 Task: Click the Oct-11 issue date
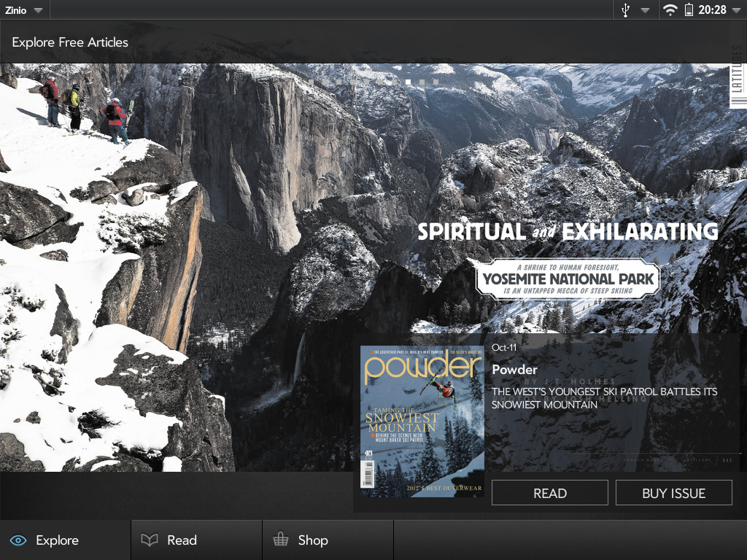pyautogui.click(x=504, y=348)
